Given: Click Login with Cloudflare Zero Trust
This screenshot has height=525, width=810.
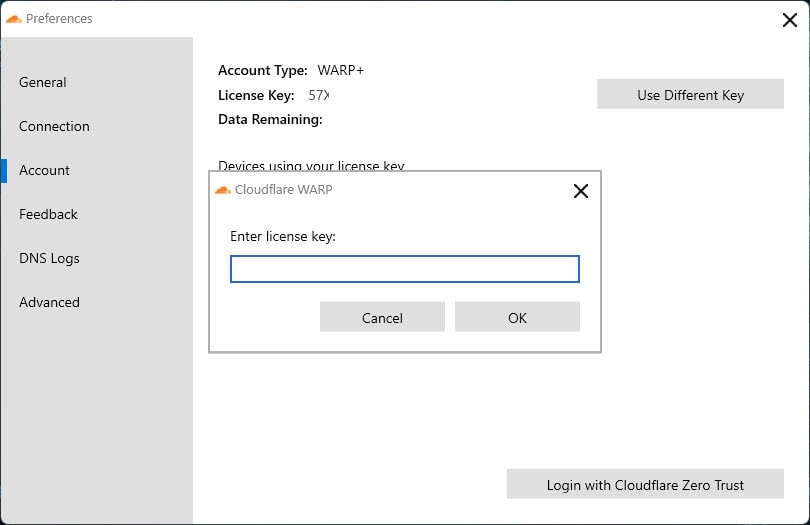Looking at the screenshot, I should click(x=645, y=484).
